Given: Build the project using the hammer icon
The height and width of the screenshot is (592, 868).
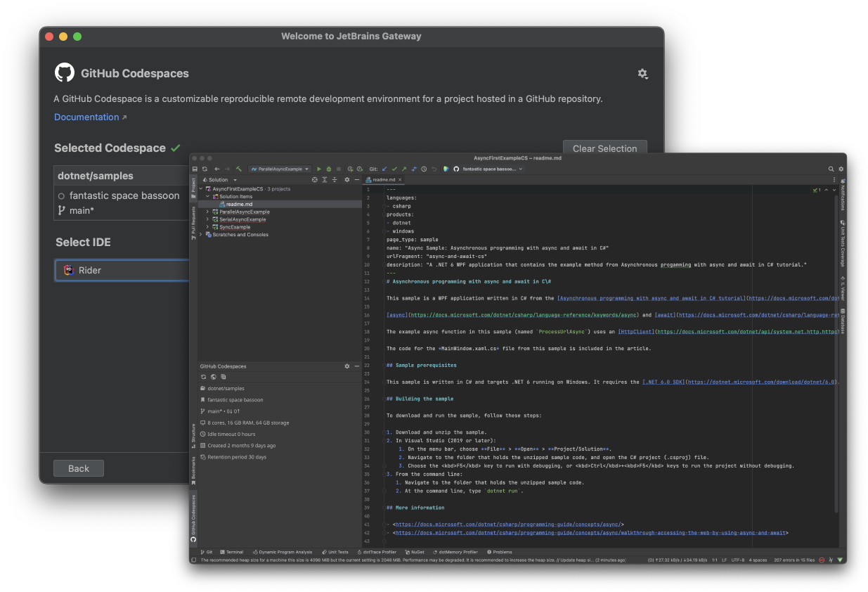Looking at the screenshot, I should [239, 169].
